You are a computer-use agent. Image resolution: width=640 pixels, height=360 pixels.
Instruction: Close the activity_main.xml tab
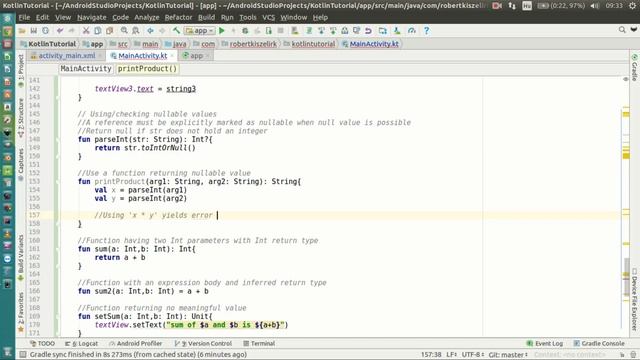tap(100, 56)
